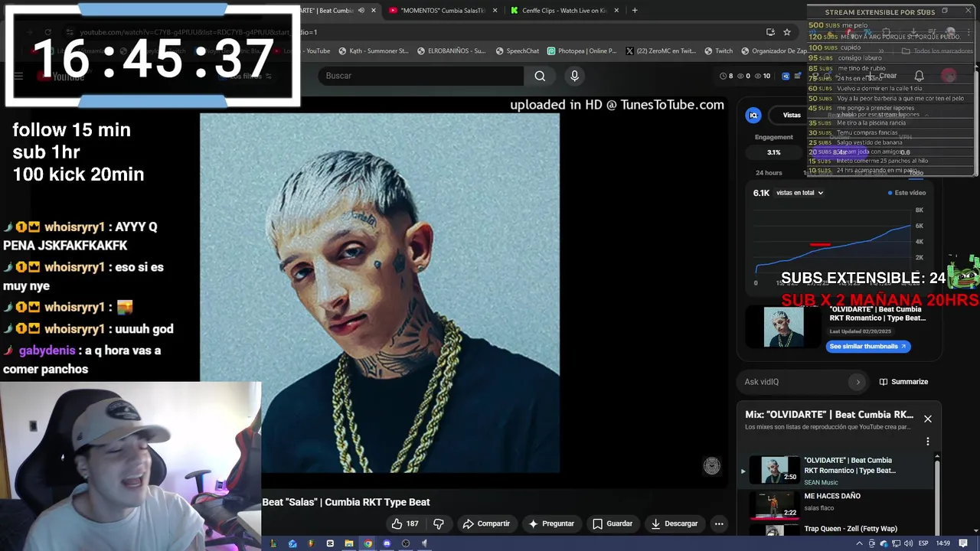This screenshot has width=980, height=551.
Task: Open a new browser tab with plus
Action: [635, 11]
